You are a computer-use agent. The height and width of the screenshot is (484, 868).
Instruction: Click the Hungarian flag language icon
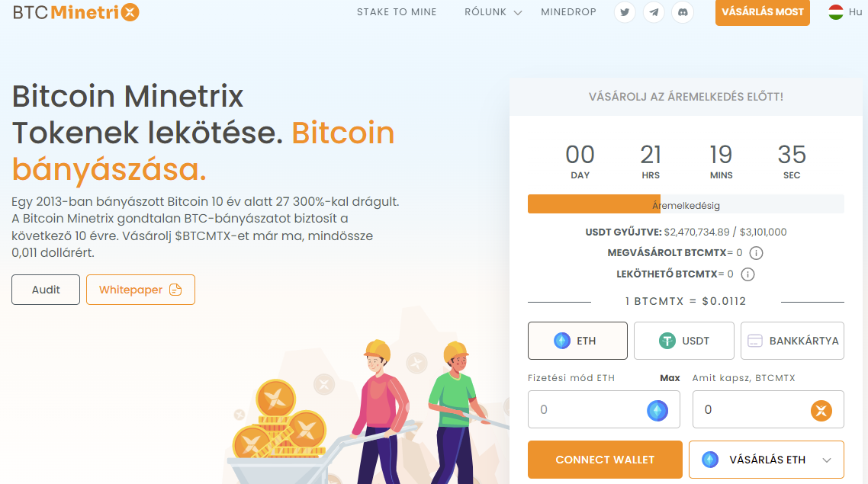836,11
